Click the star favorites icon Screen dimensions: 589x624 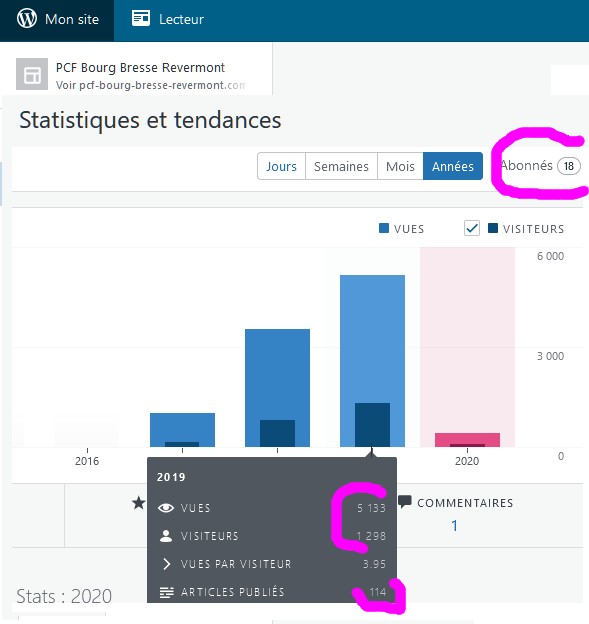tap(138, 503)
